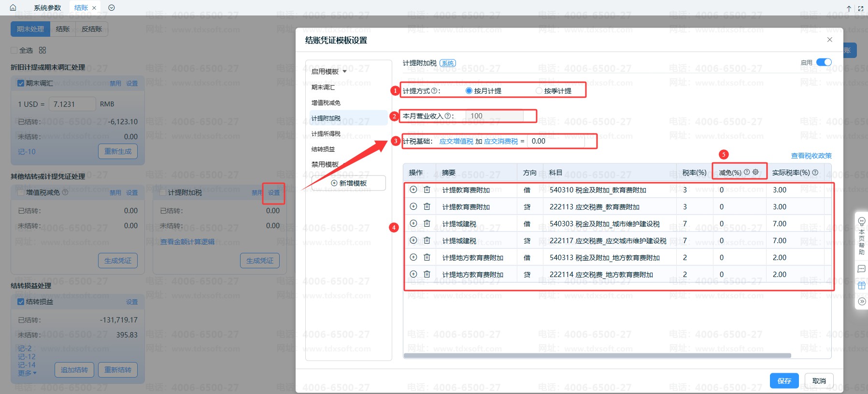This screenshot has width=868, height=394.
Task: Open the 查看税收政策 link
Action: click(811, 156)
